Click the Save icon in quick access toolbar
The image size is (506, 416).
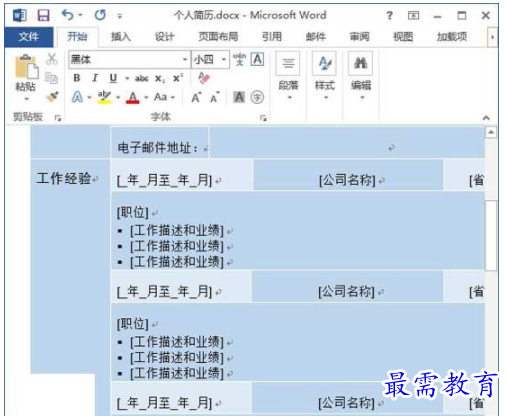[44, 15]
